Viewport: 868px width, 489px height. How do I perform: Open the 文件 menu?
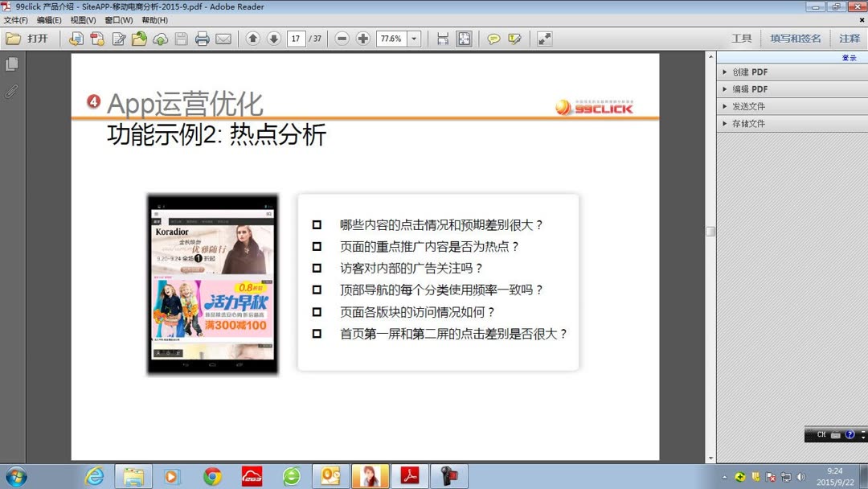[x=16, y=22]
